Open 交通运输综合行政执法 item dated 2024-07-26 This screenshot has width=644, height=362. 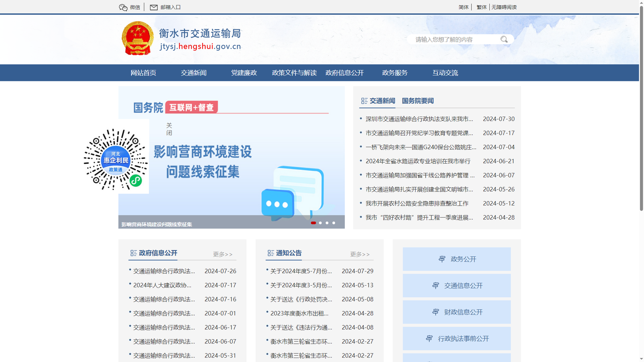[x=164, y=271]
